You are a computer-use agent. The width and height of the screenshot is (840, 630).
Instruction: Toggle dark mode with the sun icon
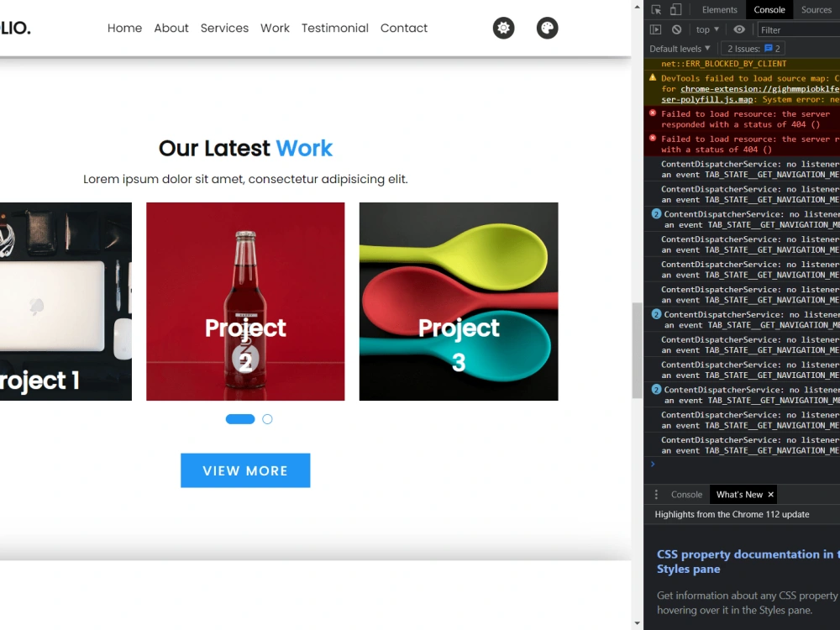(503, 28)
